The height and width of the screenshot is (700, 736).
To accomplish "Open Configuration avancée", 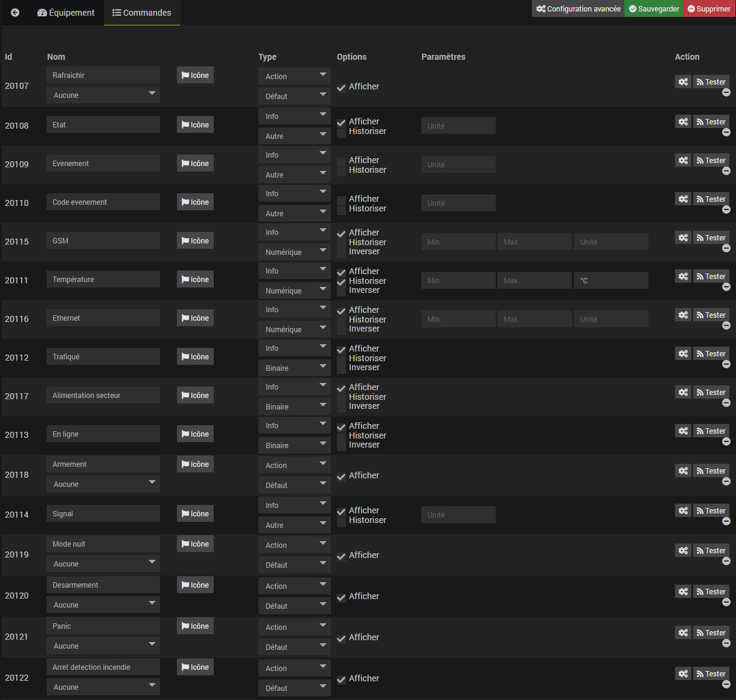I will click(578, 8).
